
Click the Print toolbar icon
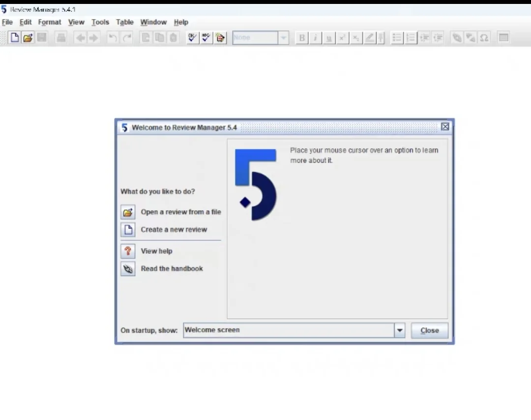coord(61,37)
